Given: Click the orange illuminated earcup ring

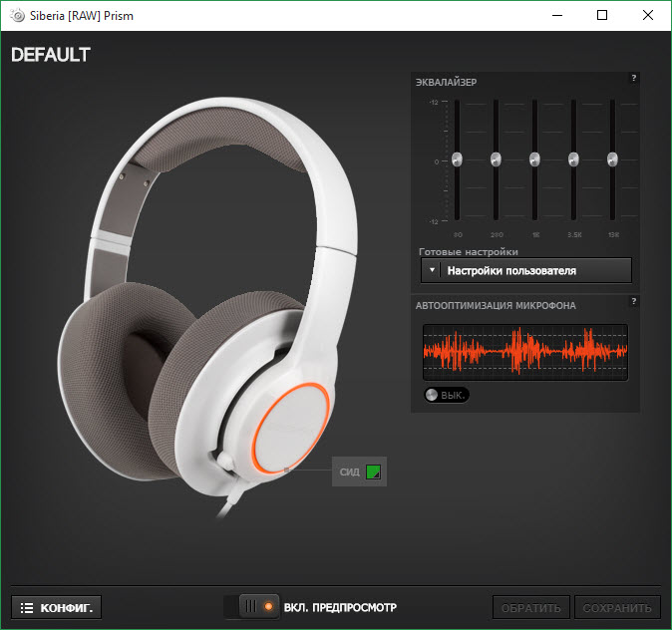Looking at the screenshot, I should coord(290,429).
